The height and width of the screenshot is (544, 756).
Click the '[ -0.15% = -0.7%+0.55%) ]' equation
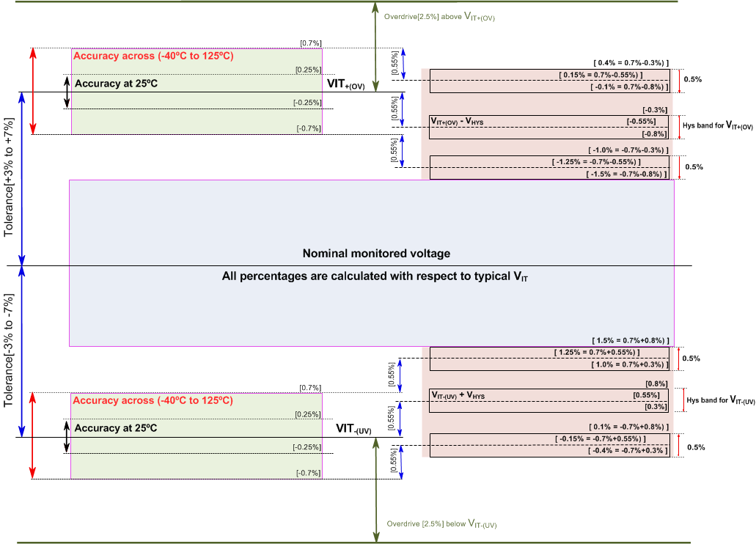pos(600,438)
